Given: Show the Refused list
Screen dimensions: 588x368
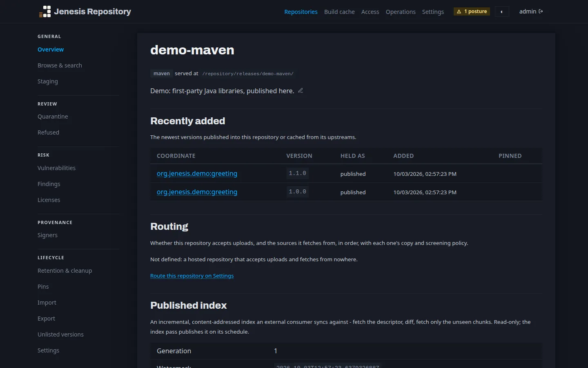Looking at the screenshot, I should [x=48, y=132].
